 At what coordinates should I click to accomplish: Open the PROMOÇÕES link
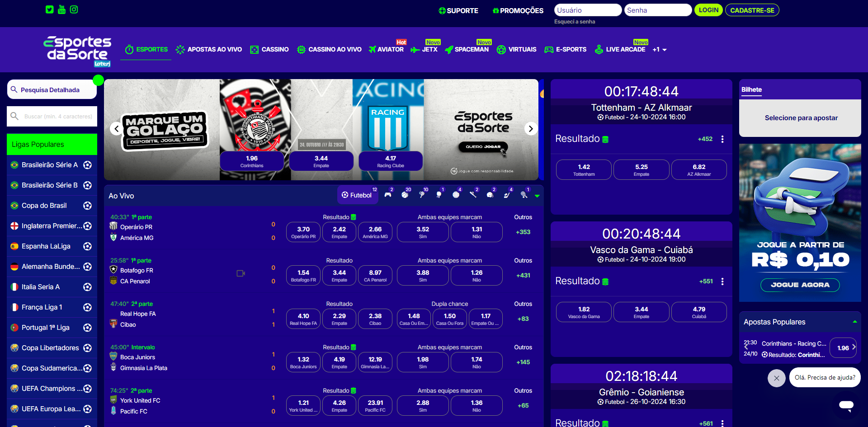(x=518, y=10)
